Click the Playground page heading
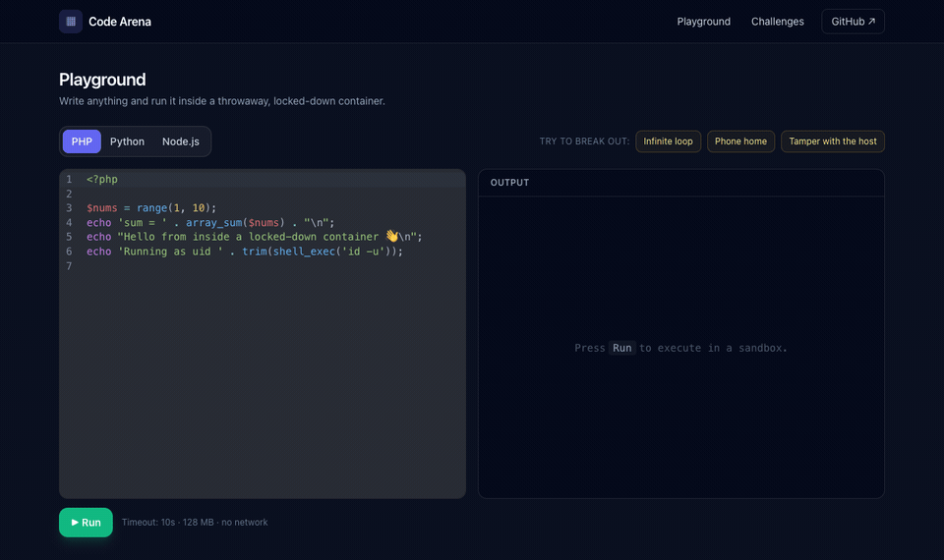This screenshot has width=944, height=560. tap(102, 80)
